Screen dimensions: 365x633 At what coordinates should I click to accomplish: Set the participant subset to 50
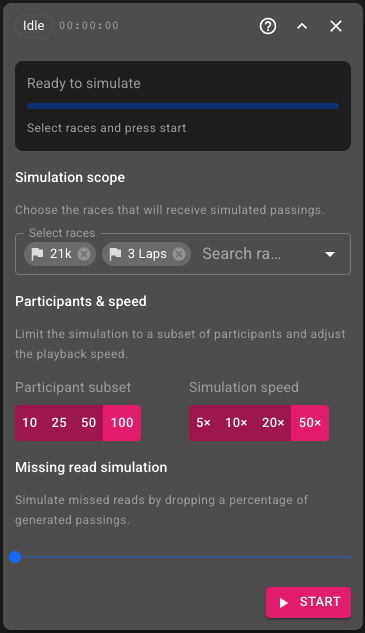[88, 423]
